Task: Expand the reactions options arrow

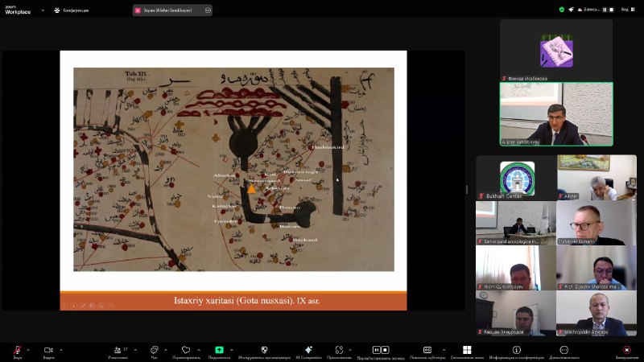Action: coord(199,350)
